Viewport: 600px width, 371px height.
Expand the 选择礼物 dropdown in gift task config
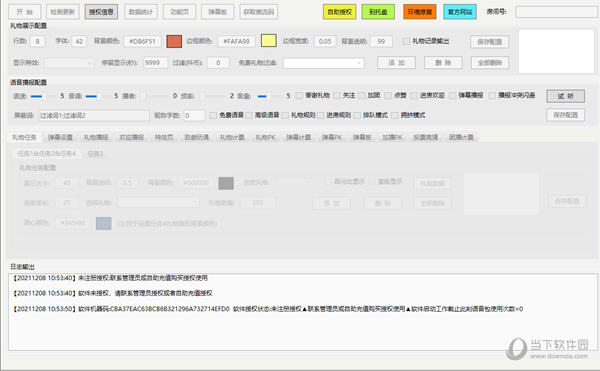click(x=158, y=203)
